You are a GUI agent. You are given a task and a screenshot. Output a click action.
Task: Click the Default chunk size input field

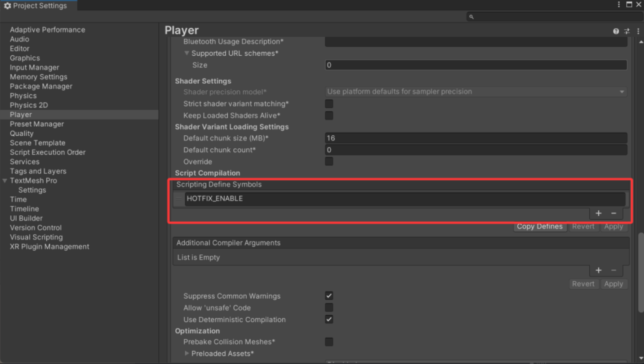click(475, 138)
